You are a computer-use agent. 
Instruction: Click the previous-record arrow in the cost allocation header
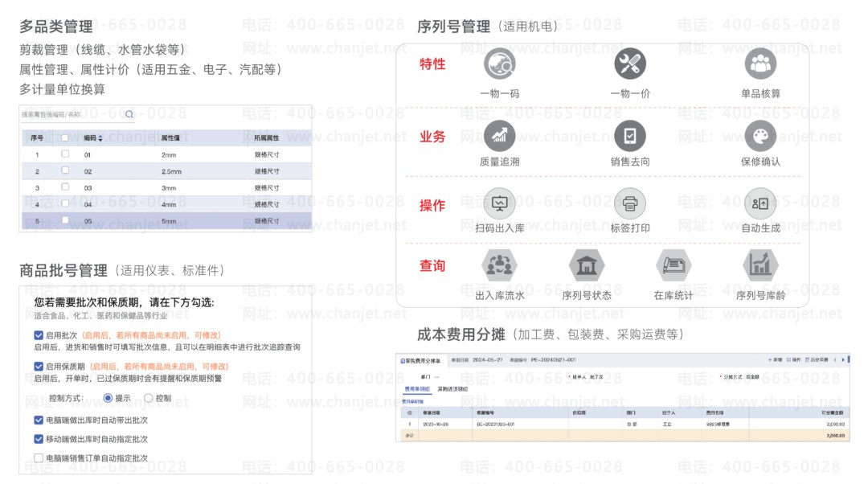coord(835,360)
